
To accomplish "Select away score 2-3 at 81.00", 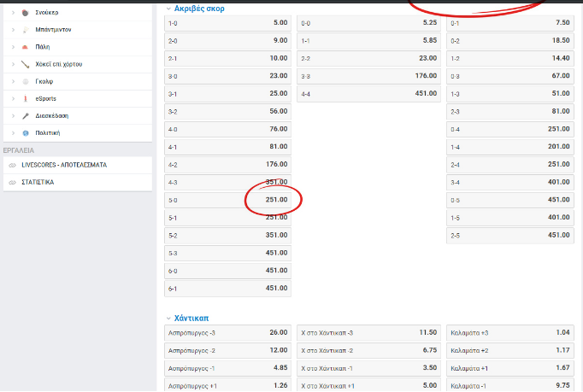I will point(510,112).
